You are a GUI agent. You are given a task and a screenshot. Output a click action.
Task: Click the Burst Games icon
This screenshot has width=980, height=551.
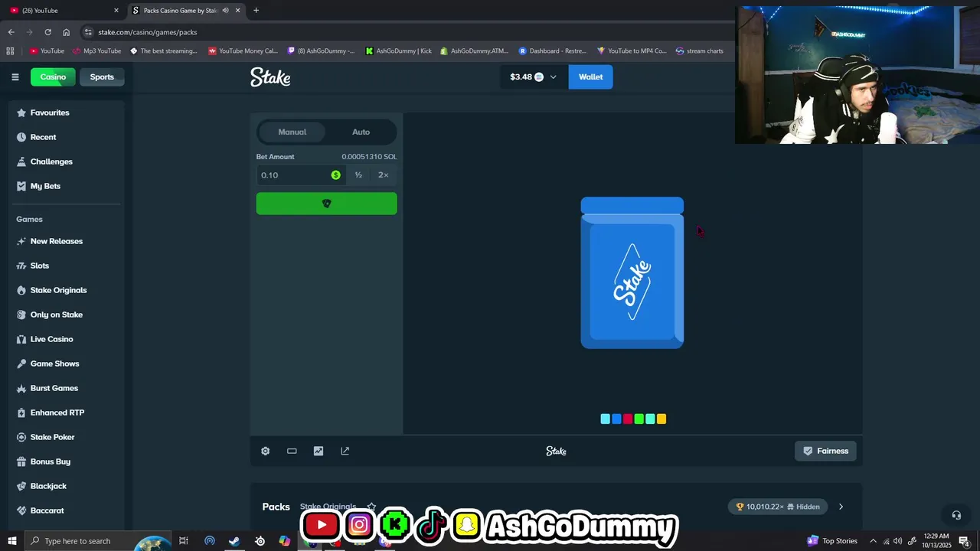(x=21, y=388)
